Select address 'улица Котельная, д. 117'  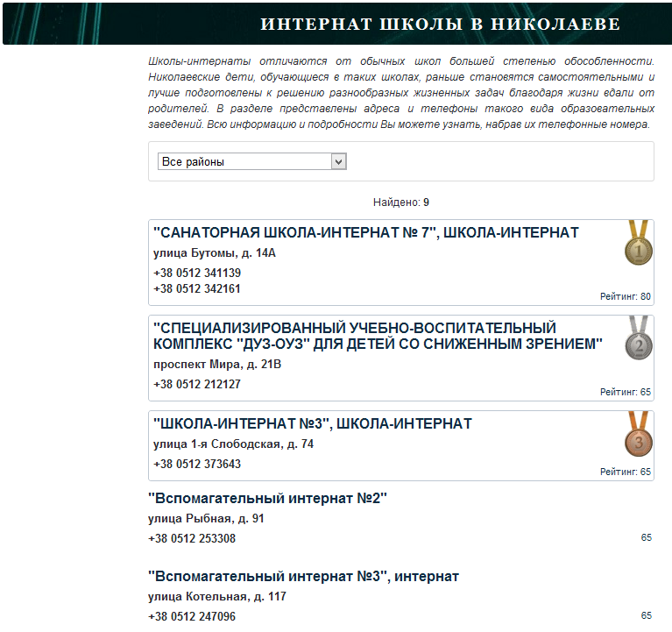tap(217, 597)
